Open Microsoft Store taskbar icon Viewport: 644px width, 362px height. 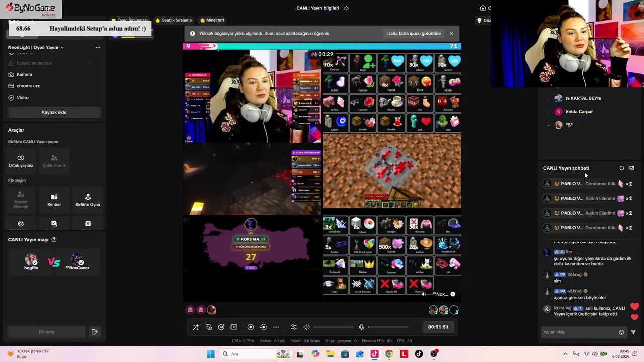coord(345,354)
